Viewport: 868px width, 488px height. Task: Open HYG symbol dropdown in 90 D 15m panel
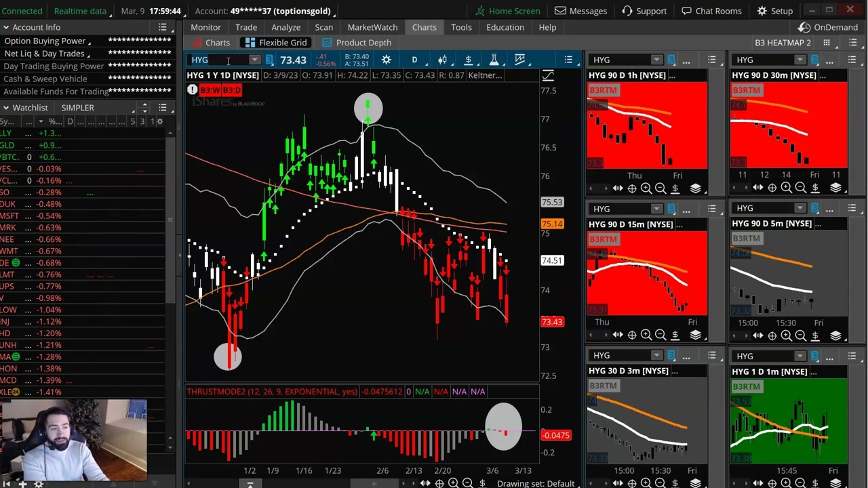click(656, 209)
